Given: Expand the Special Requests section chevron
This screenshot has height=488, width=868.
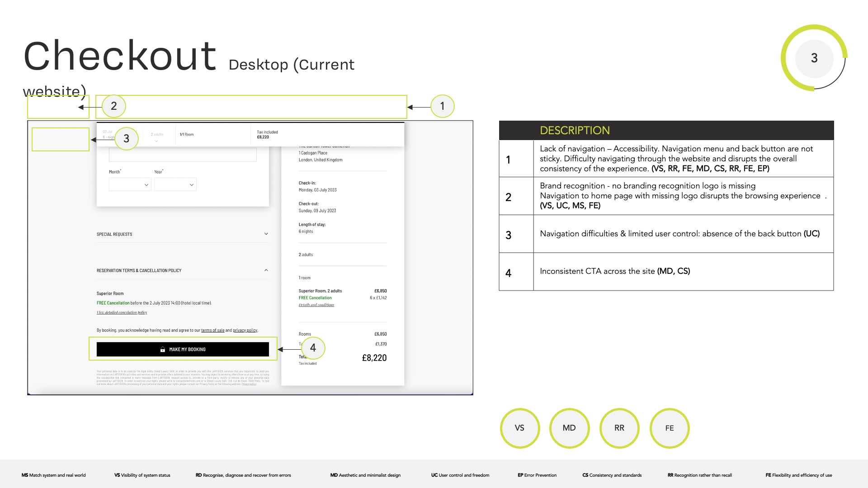Looking at the screenshot, I should pyautogui.click(x=266, y=234).
